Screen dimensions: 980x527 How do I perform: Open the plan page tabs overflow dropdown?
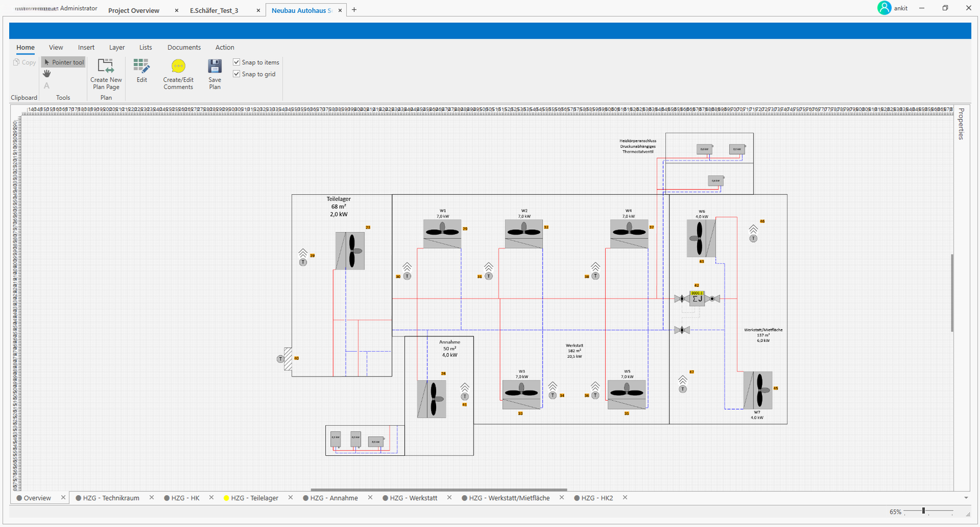point(966,498)
